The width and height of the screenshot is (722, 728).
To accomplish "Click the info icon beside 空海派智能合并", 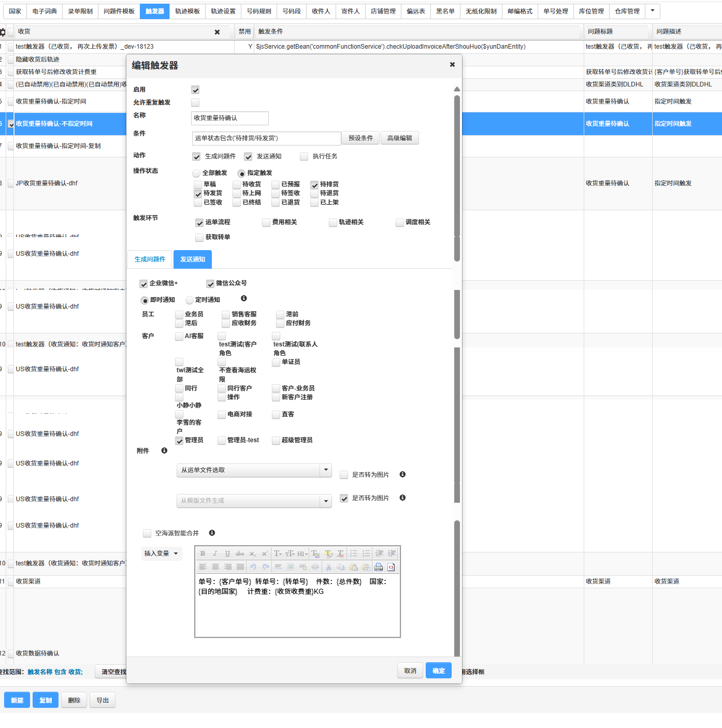I will coord(212,533).
